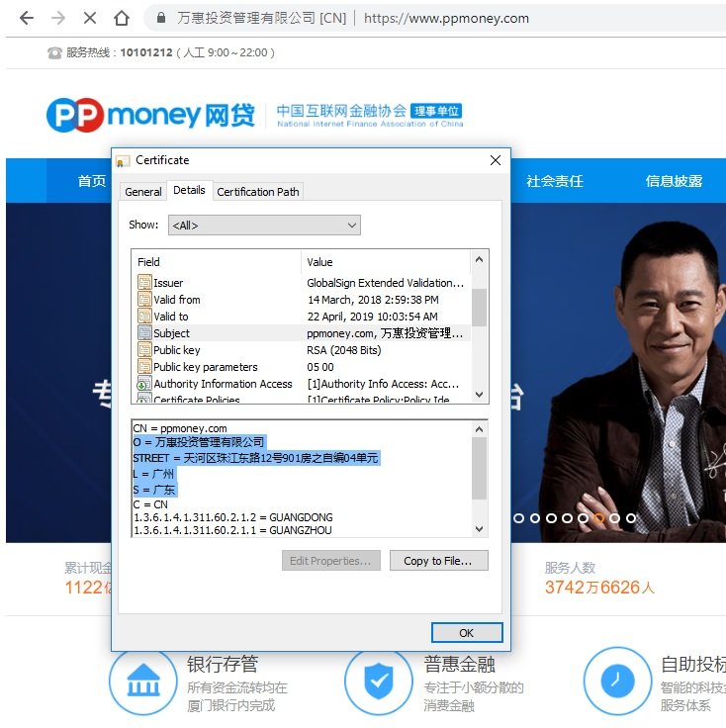Select the Public key field icon

(x=144, y=349)
